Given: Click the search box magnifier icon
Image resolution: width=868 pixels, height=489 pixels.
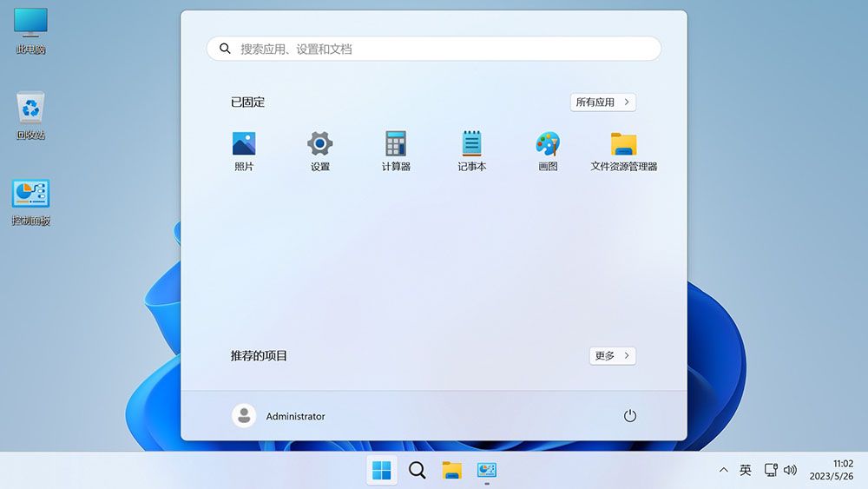Looking at the screenshot, I should [225, 49].
